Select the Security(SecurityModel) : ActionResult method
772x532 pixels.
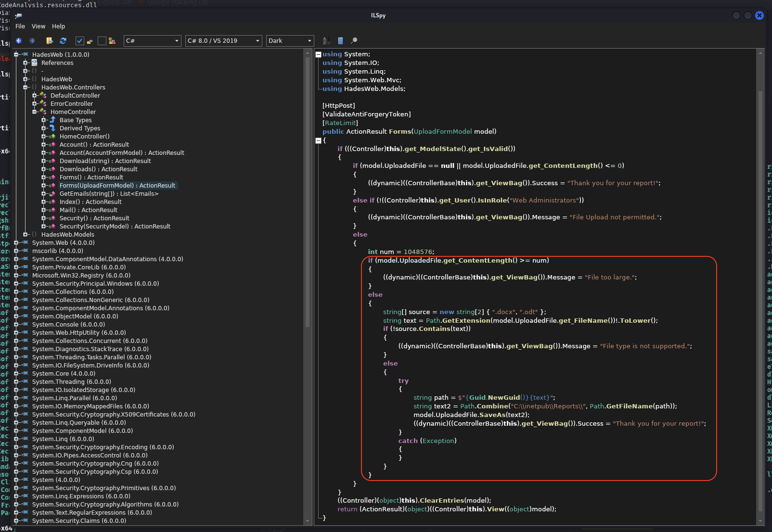click(115, 226)
